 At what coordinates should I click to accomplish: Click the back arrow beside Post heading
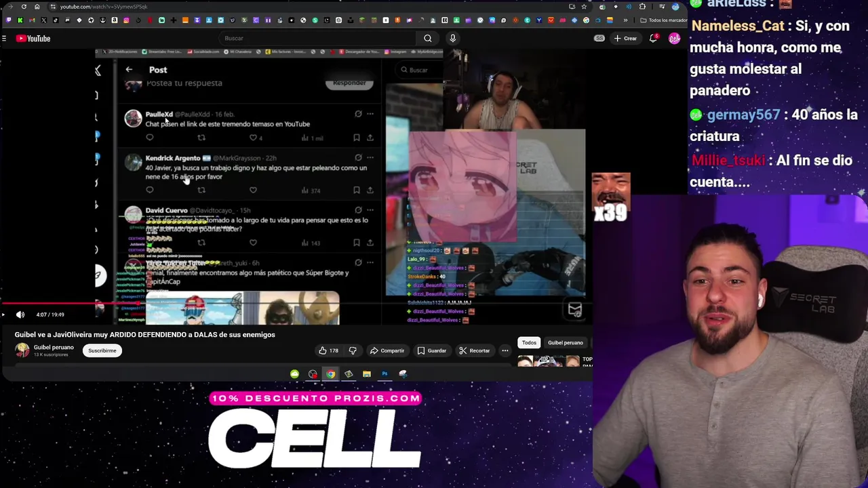pyautogui.click(x=129, y=69)
